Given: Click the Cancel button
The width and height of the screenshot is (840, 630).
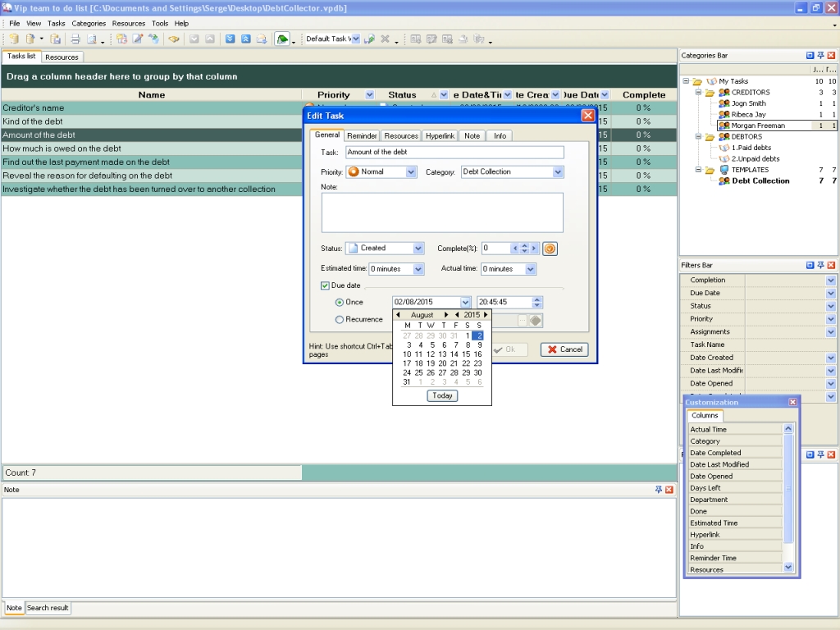Looking at the screenshot, I should coord(564,349).
